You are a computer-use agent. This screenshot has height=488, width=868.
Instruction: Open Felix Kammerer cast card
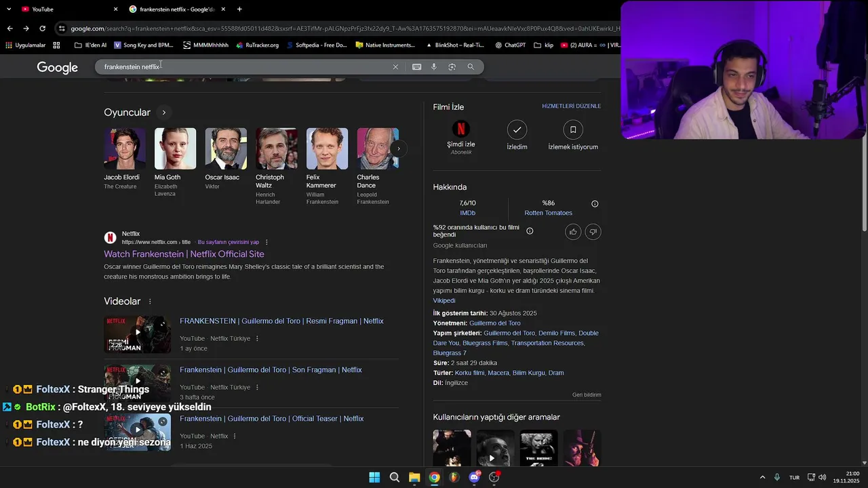(x=327, y=167)
